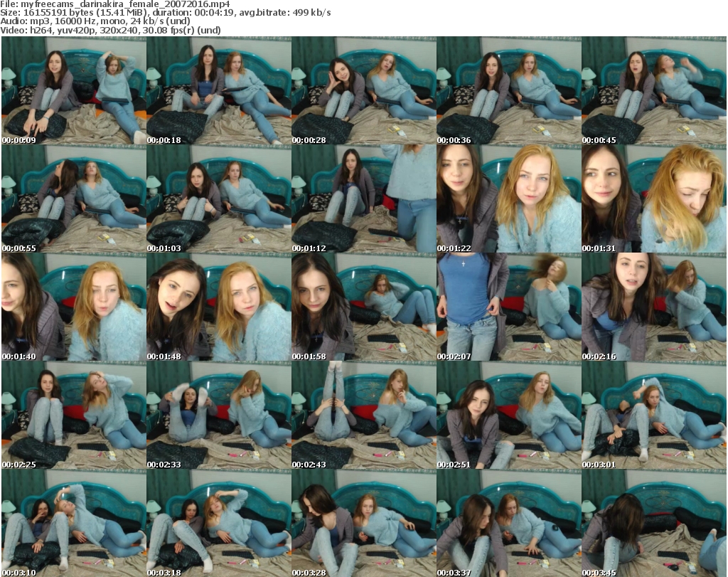Open the frame stamped 00:00:45
The height and width of the screenshot is (577, 728).
pos(654,90)
